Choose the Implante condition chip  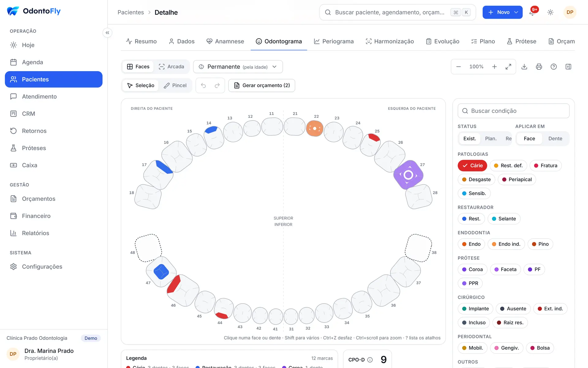(475, 309)
